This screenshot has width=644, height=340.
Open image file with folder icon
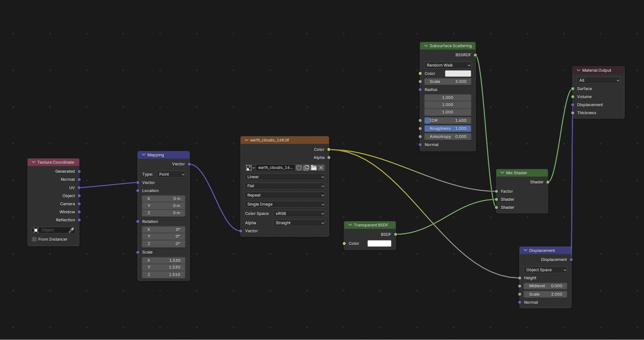[314, 168]
